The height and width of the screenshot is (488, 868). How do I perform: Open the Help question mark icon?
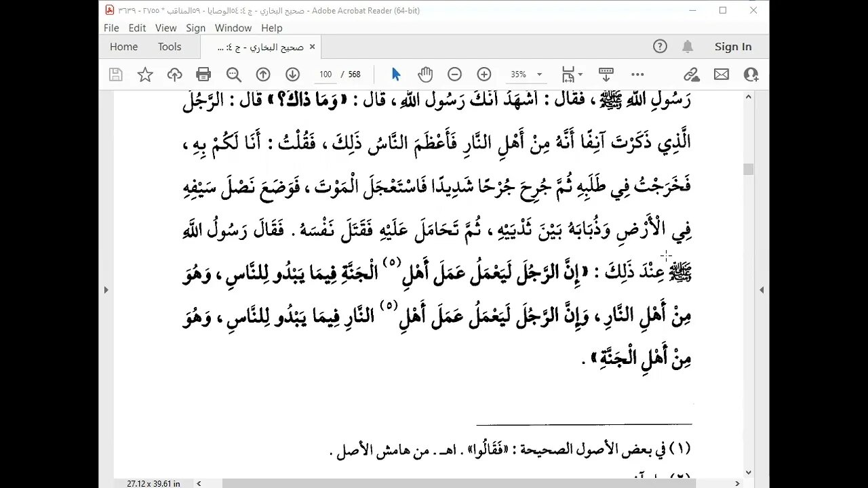[x=660, y=47]
